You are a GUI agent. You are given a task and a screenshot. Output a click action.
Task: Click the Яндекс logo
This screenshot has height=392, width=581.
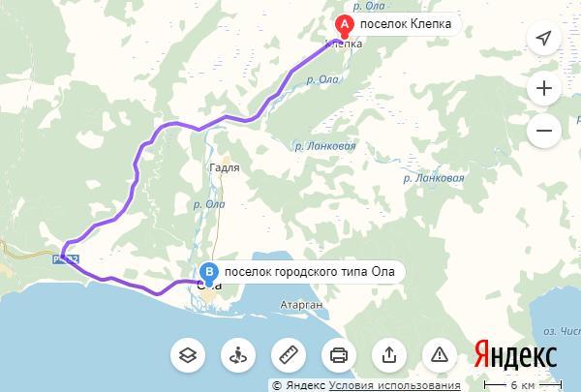tap(515, 354)
